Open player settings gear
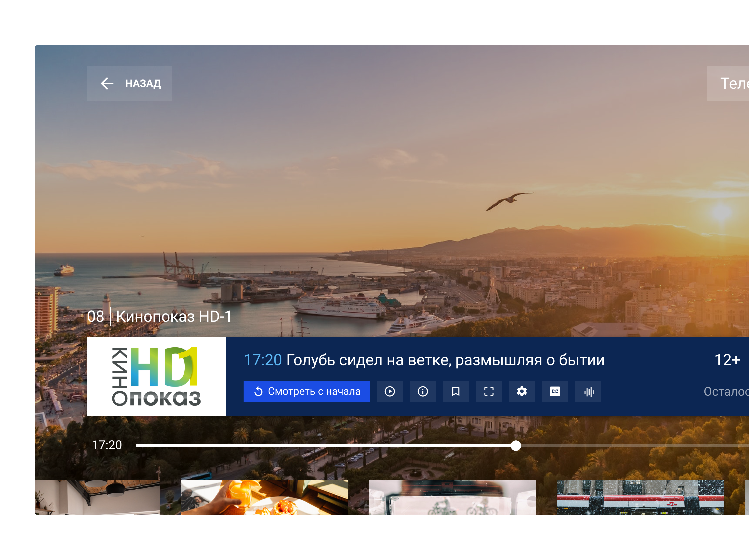 click(522, 392)
